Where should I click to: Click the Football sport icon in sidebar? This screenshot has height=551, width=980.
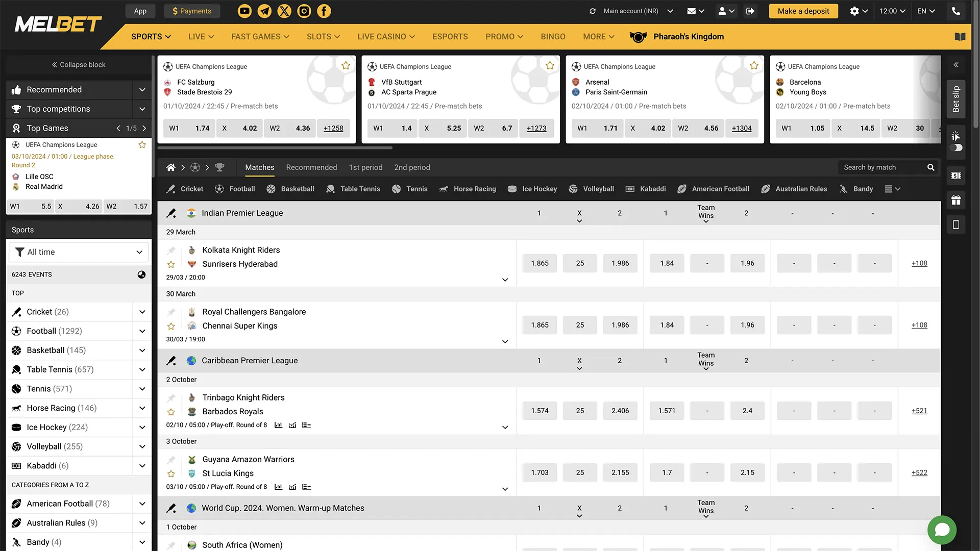pyautogui.click(x=16, y=330)
